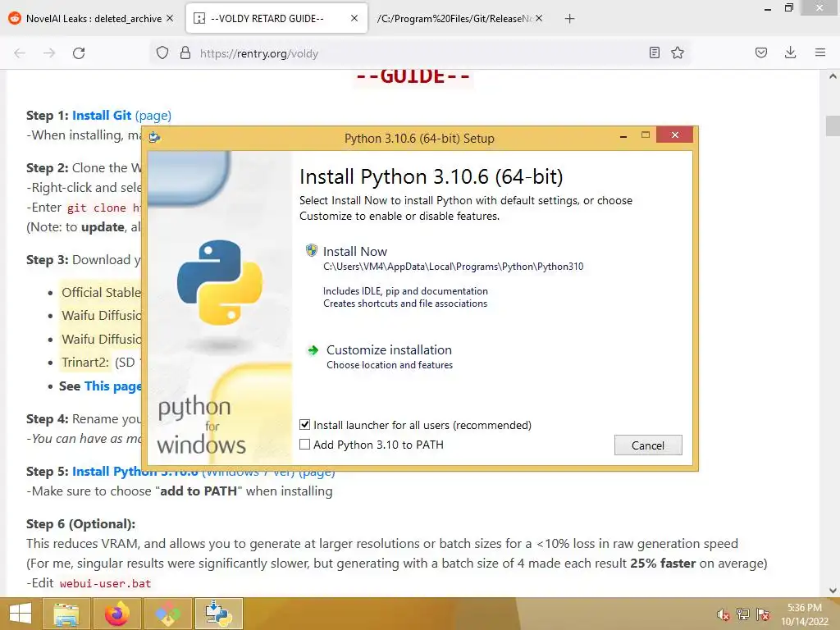Open the network tray icon
The image size is (840, 630).
743,614
